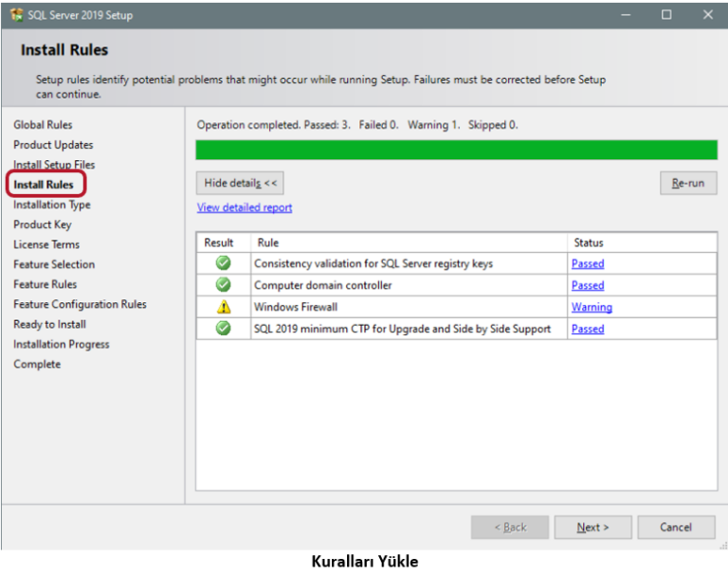
Task: Select Feature Selection step in sidebar
Action: coord(54,264)
